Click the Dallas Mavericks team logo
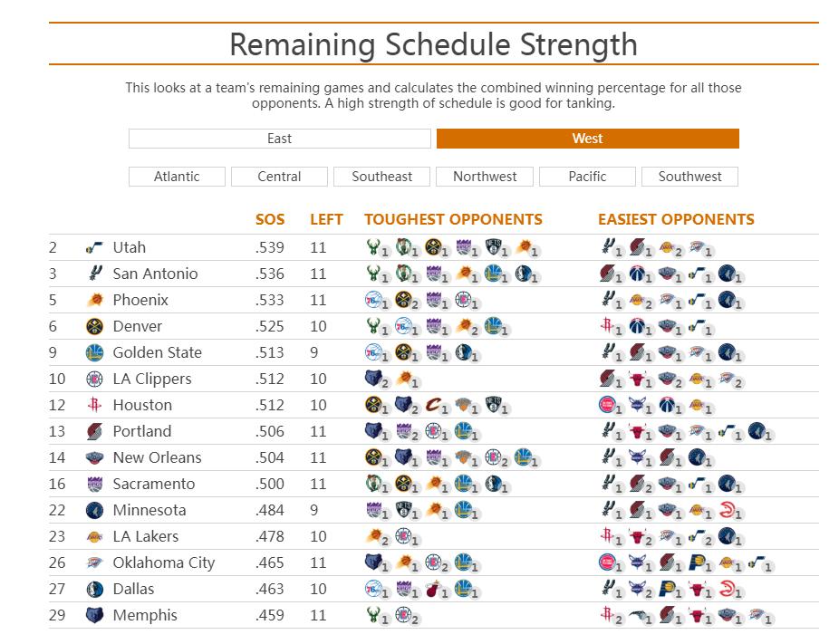Screen dimensions: 829x644 coord(94,589)
